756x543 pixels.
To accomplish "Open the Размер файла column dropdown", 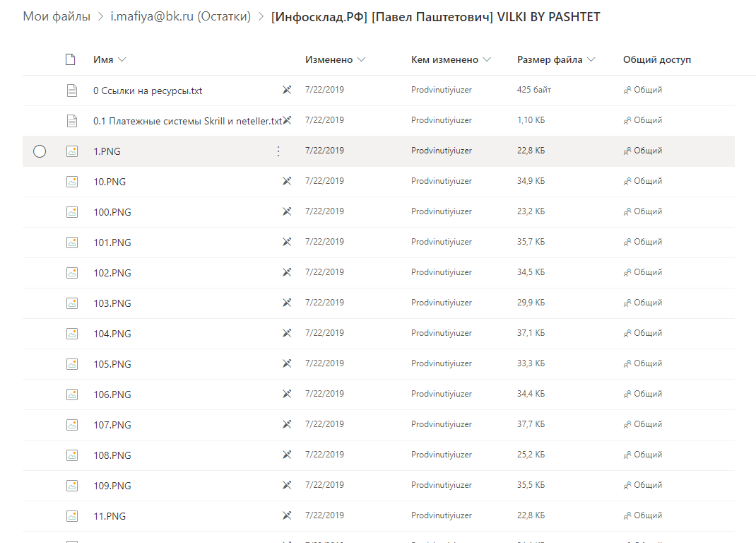I will (x=591, y=59).
